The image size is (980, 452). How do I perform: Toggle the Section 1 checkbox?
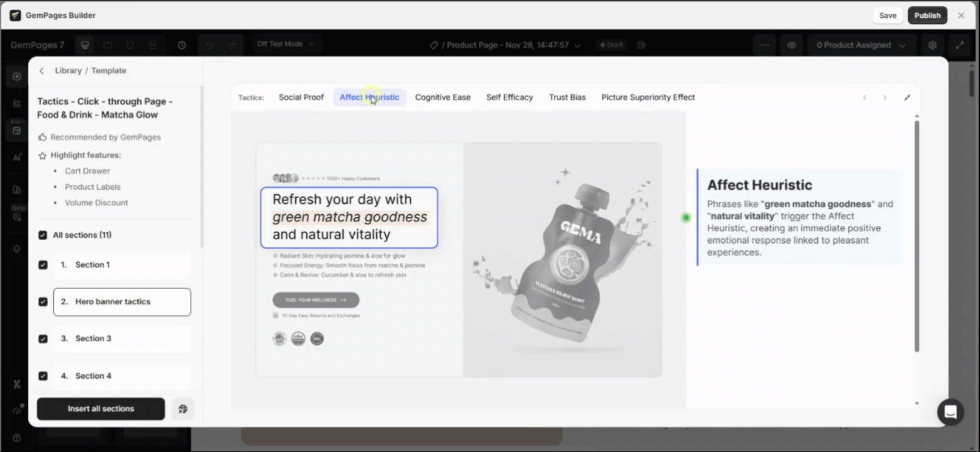tap(43, 265)
